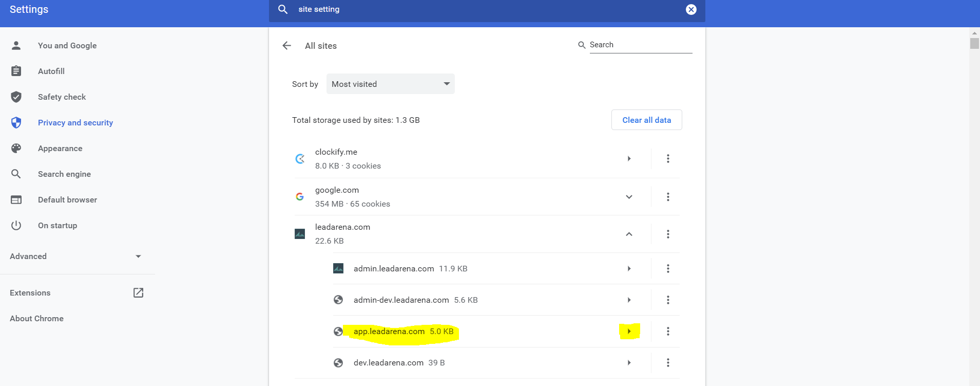Collapse the leadarena.com site group
This screenshot has height=386, width=980.
629,234
